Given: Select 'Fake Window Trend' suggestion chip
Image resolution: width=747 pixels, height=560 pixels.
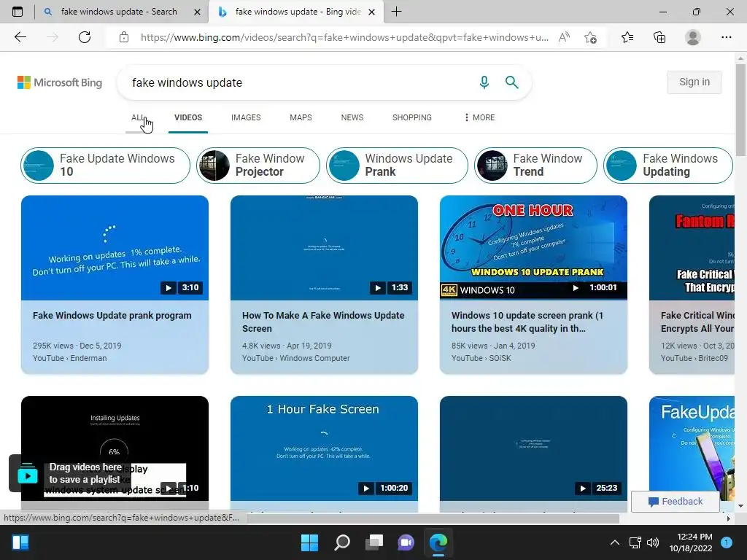Looking at the screenshot, I should [x=535, y=166].
